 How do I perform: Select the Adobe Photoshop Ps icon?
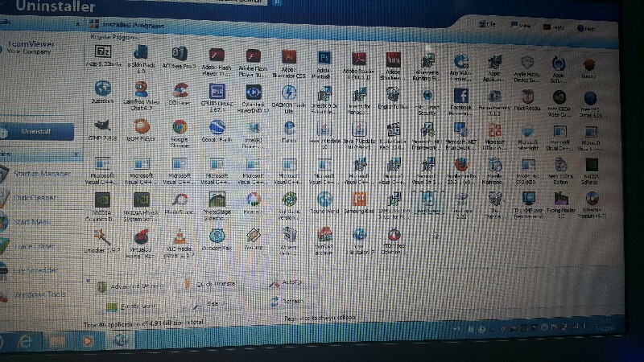324,58
